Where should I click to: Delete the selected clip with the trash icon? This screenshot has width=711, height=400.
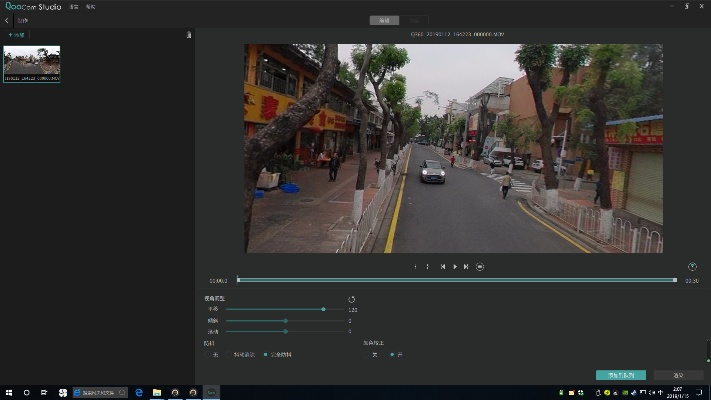coord(189,35)
